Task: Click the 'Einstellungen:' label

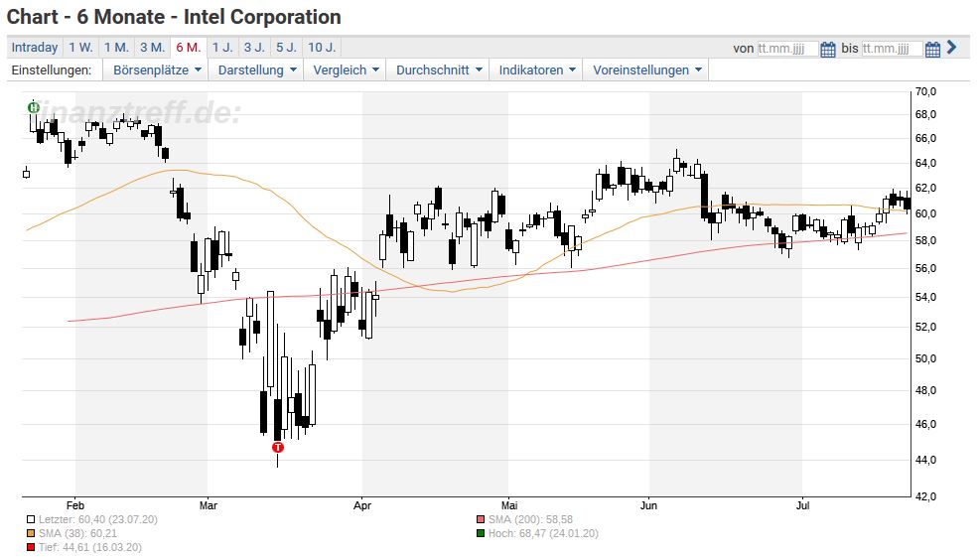Action: pyautogui.click(x=52, y=70)
